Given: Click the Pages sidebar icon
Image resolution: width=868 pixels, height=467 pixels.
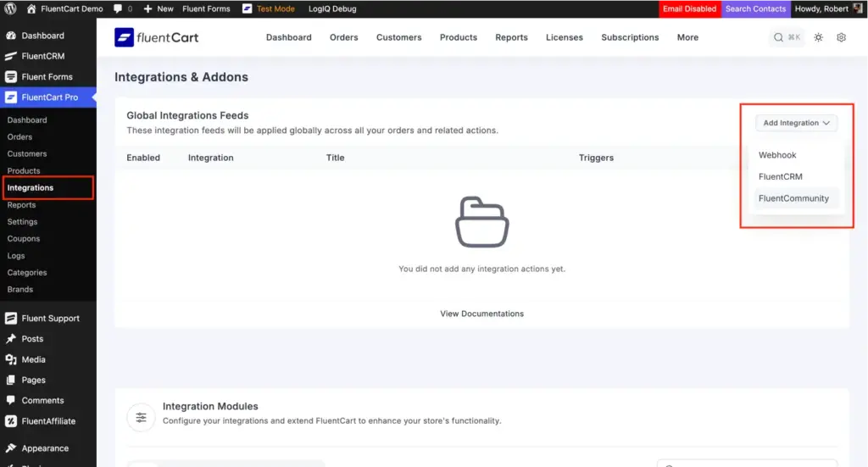Looking at the screenshot, I should point(10,381).
